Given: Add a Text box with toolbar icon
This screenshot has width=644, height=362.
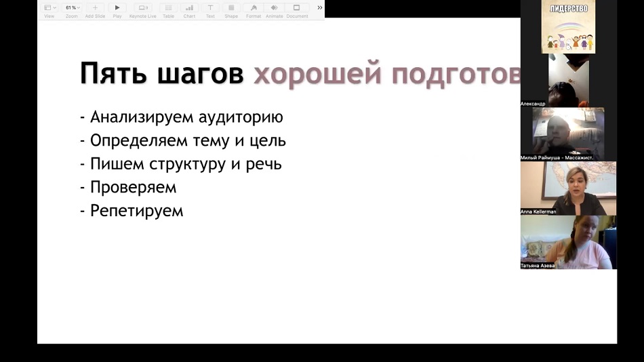Looking at the screenshot, I should click(210, 8).
